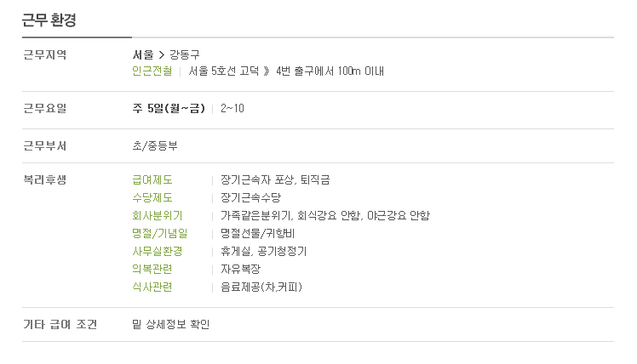The width and height of the screenshot is (637, 364).
Task: Select the 강동구 district text
Action: pyautogui.click(x=185, y=54)
